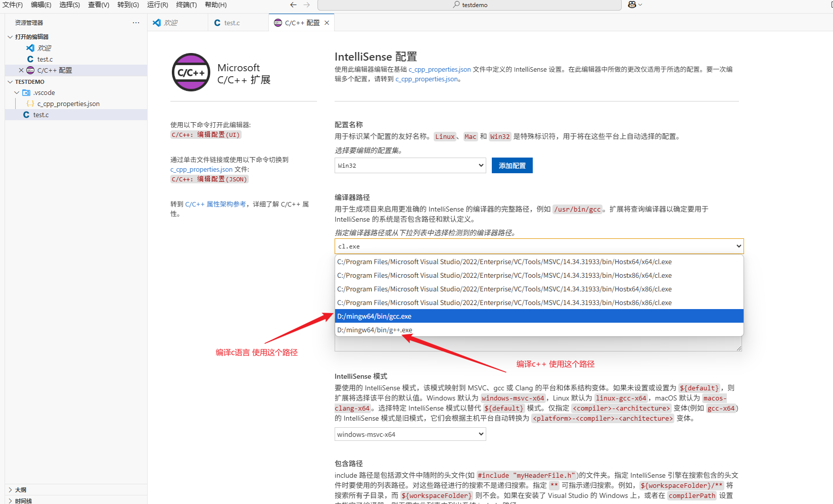Image resolution: width=833 pixels, height=504 pixels.
Task: Open c_cpp_properties.json link in IntelliSense description
Action: point(440,69)
